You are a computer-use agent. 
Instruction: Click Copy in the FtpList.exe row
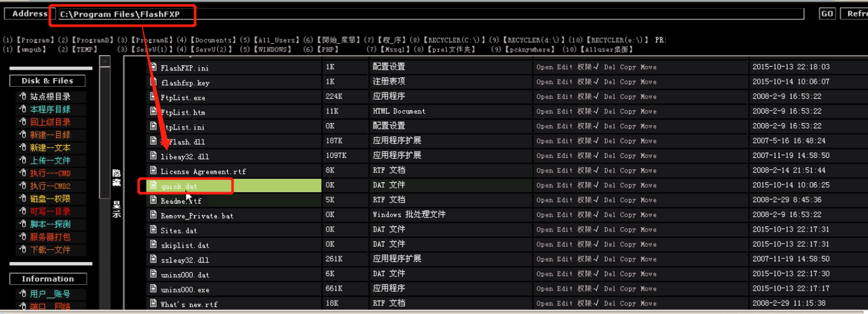point(628,96)
